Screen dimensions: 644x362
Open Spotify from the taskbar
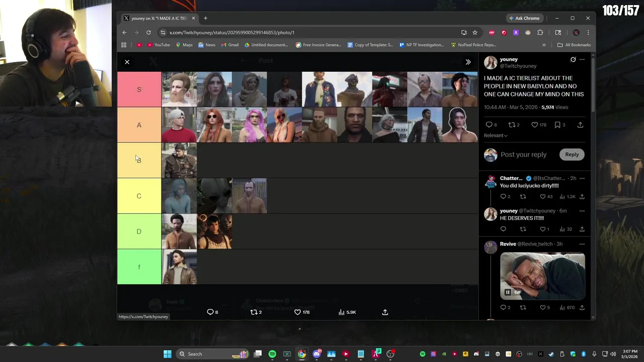click(272, 354)
